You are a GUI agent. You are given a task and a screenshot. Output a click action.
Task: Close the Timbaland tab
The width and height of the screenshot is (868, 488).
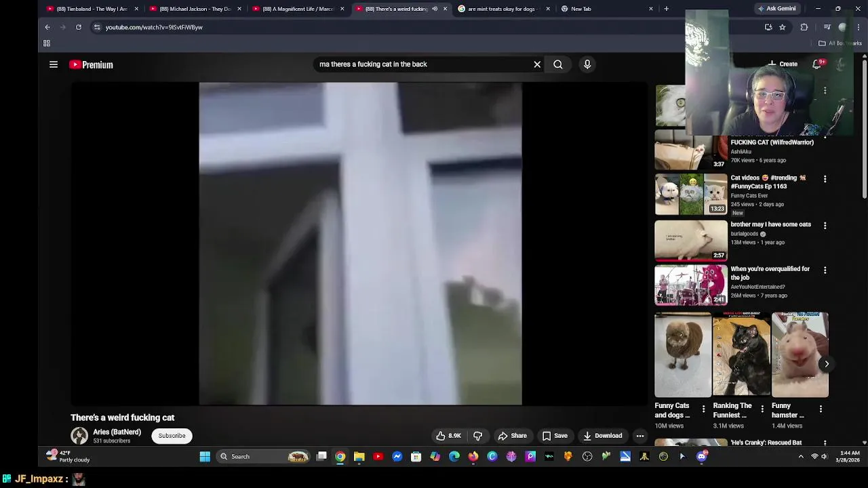click(136, 9)
